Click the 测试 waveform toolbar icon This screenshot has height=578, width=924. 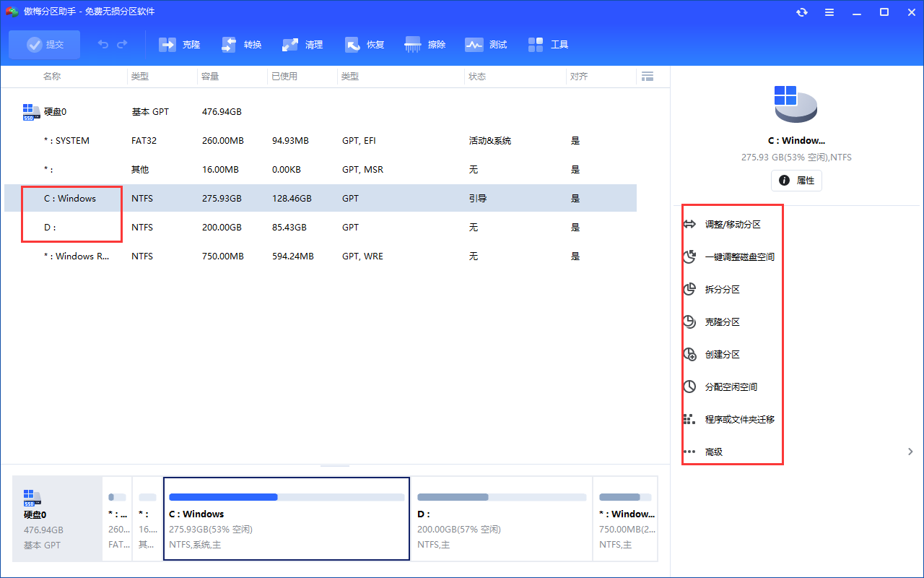click(x=474, y=45)
